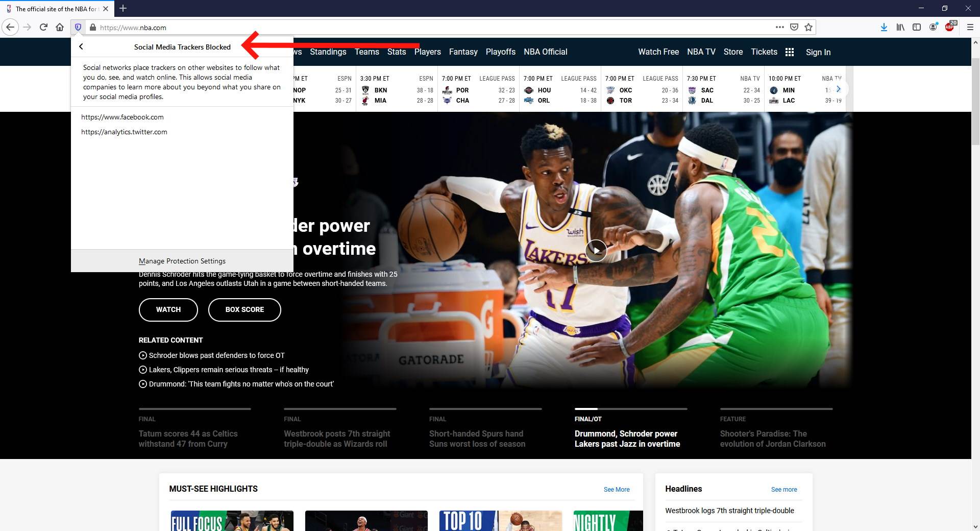The height and width of the screenshot is (531, 980).
Task: Click the tracking protection shield in the address bar
Action: tap(78, 27)
